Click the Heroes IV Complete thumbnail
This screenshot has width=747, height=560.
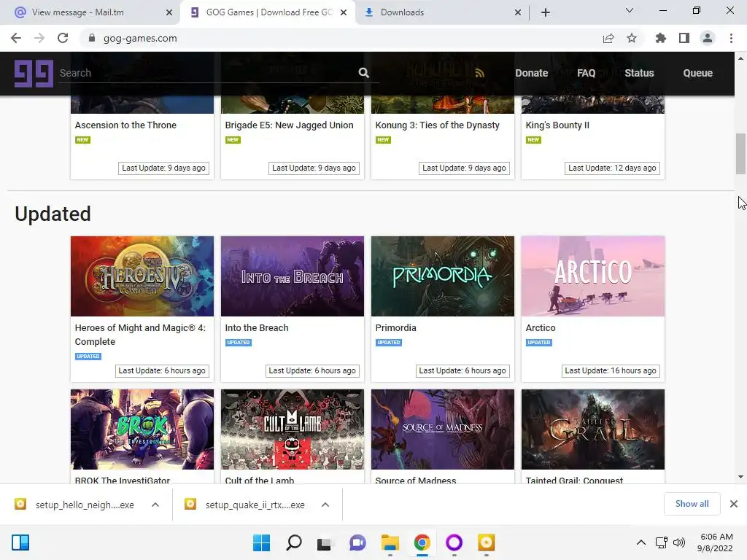pos(142,276)
